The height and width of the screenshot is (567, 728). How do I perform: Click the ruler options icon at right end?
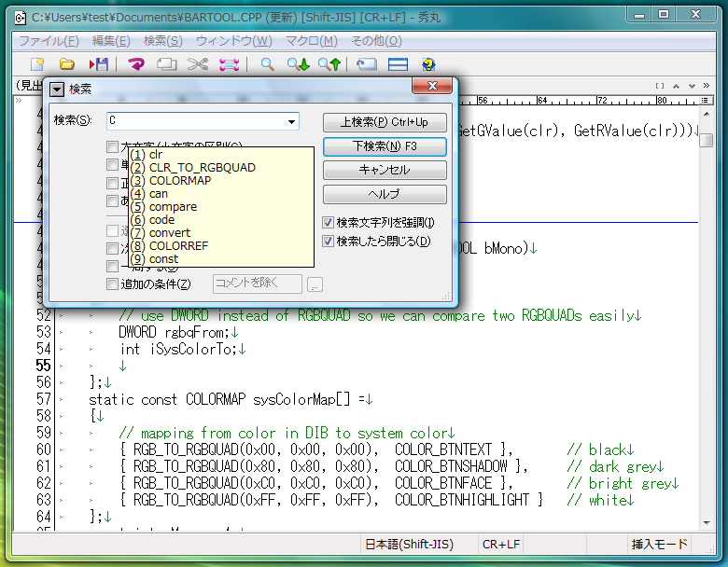705,100
